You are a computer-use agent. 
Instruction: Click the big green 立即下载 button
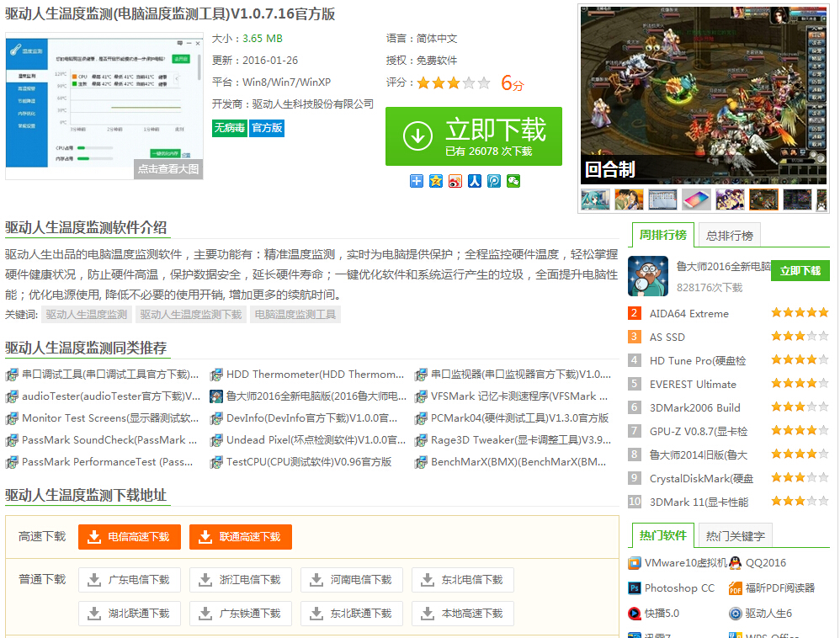pos(474,136)
